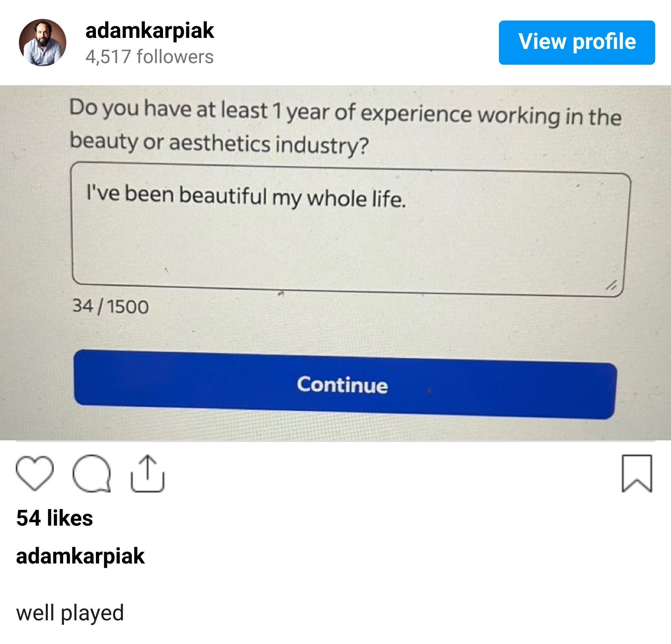Open the poster's profile avatar thumbnail
This screenshot has width=671, height=644.
43,44
